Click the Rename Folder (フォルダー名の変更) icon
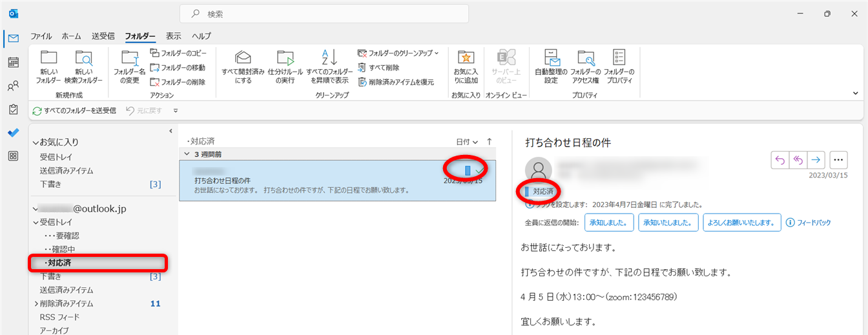 click(x=130, y=59)
